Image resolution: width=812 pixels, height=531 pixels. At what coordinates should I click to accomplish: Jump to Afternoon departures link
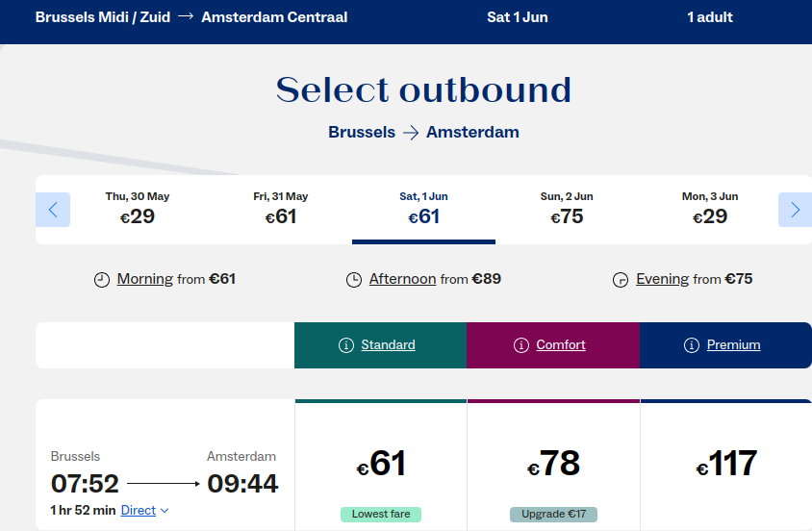tap(402, 279)
